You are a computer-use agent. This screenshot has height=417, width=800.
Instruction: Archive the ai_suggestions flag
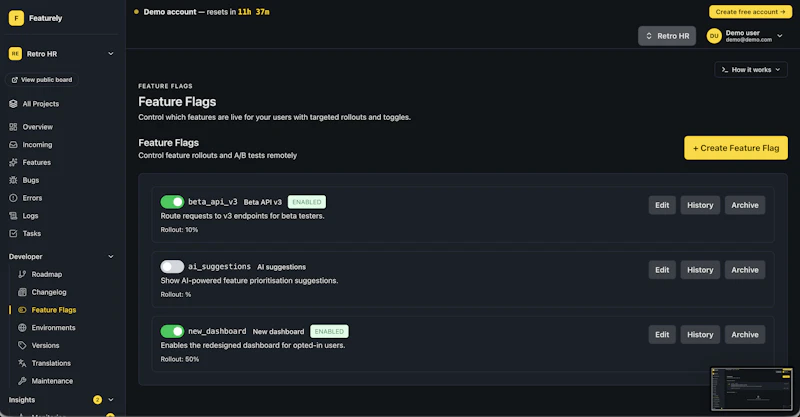click(745, 270)
